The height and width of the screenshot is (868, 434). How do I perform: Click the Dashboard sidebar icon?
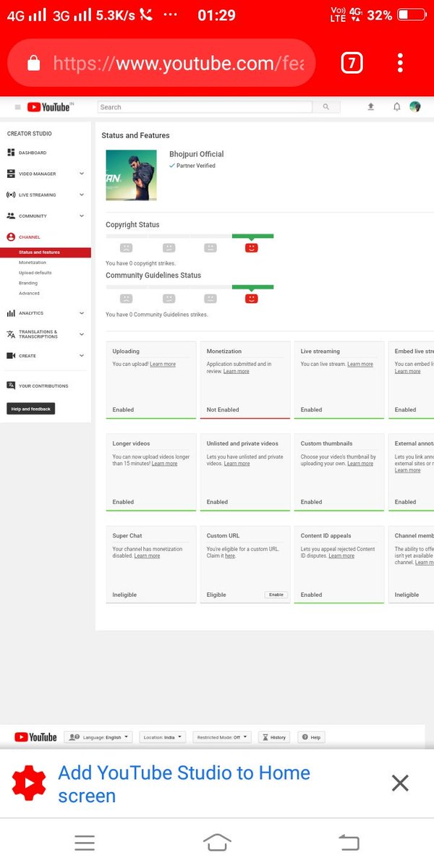pos(11,153)
